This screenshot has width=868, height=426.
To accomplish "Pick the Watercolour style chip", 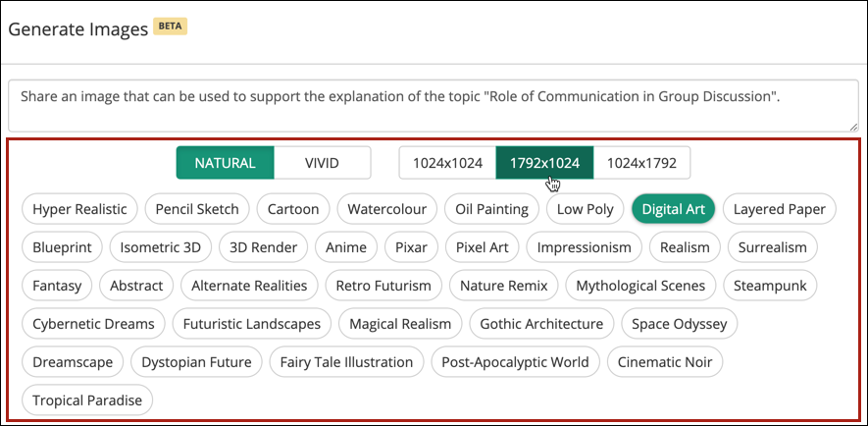I will tap(387, 209).
